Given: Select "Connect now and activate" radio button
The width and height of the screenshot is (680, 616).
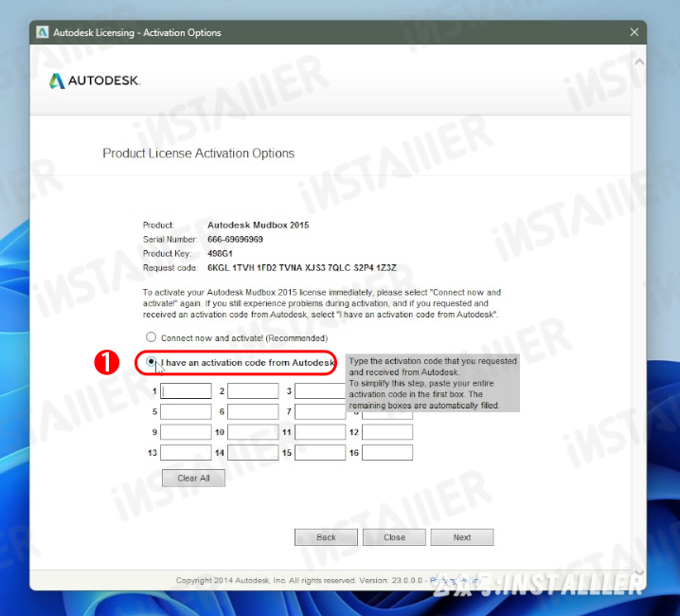Looking at the screenshot, I should 151,336.
